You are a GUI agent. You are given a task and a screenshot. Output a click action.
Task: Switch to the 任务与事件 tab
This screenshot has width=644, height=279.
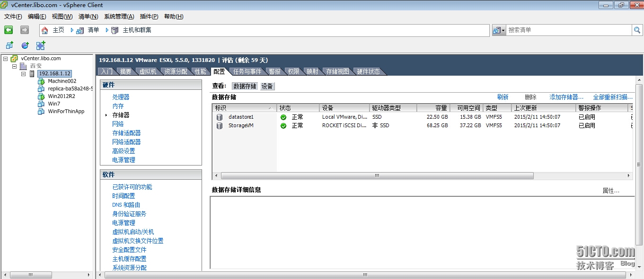(247, 71)
